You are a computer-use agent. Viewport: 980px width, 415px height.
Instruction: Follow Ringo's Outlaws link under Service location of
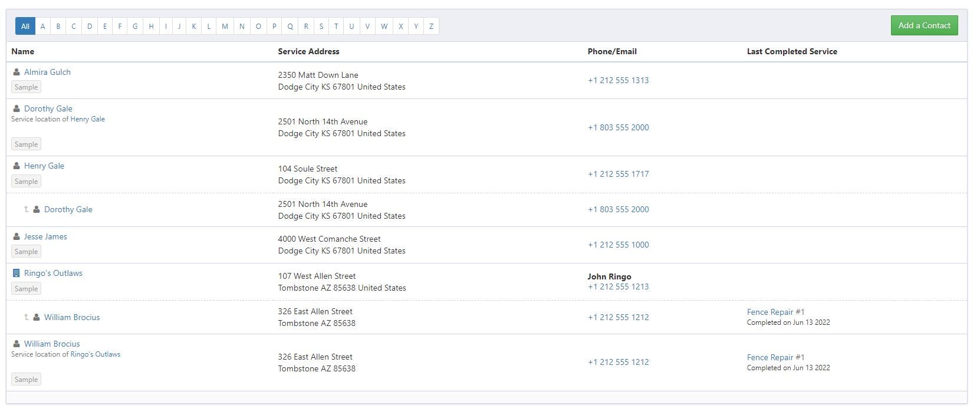pos(95,354)
